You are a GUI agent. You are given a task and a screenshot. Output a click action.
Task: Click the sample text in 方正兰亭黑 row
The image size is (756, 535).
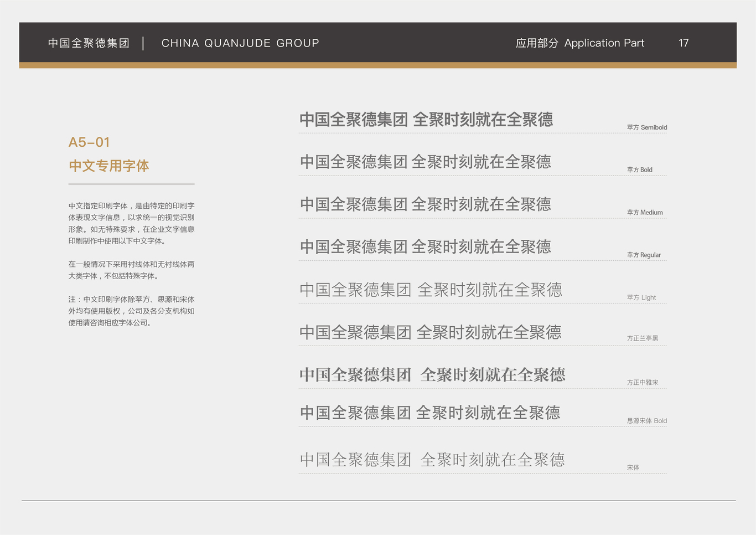[431, 332]
